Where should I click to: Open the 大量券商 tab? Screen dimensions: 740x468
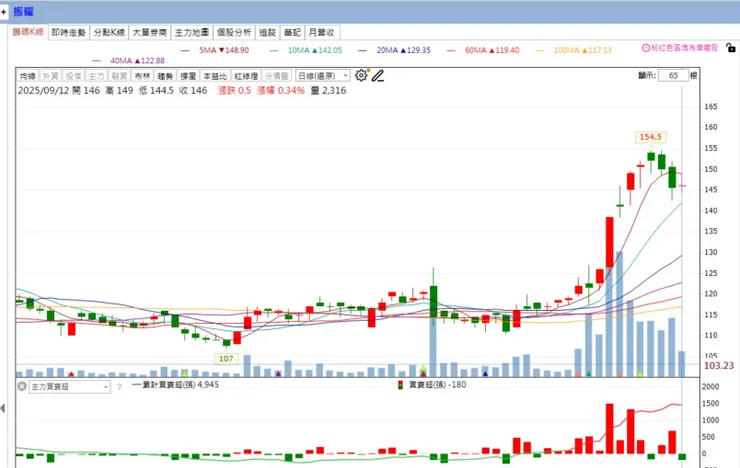pos(150,32)
